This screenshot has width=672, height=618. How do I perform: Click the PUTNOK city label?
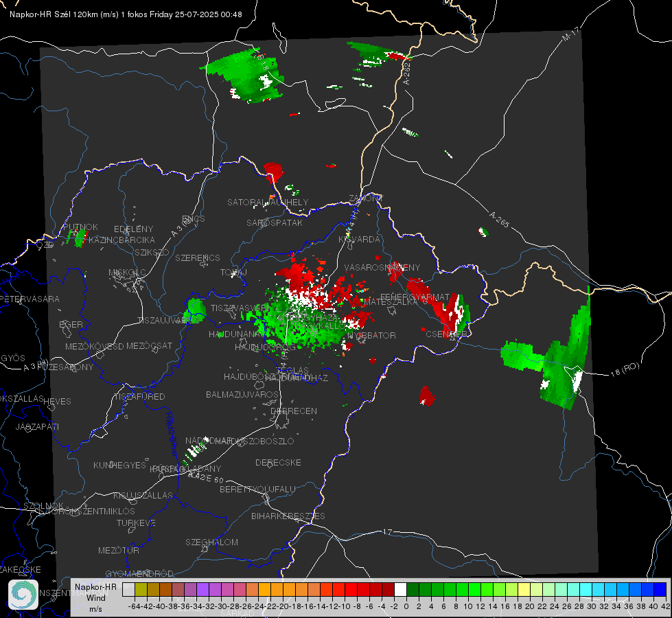point(80,227)
